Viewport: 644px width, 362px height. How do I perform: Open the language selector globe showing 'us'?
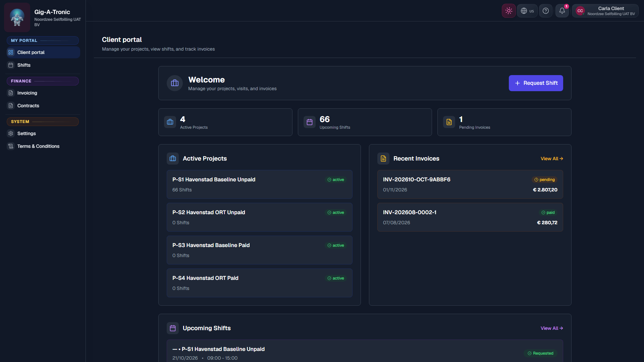coord(527,11)
